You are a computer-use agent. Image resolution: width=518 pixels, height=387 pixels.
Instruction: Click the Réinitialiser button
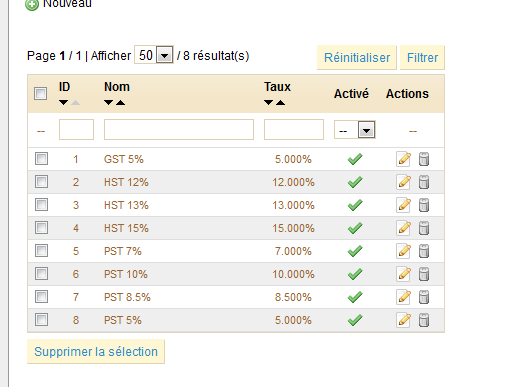(357, 58)
